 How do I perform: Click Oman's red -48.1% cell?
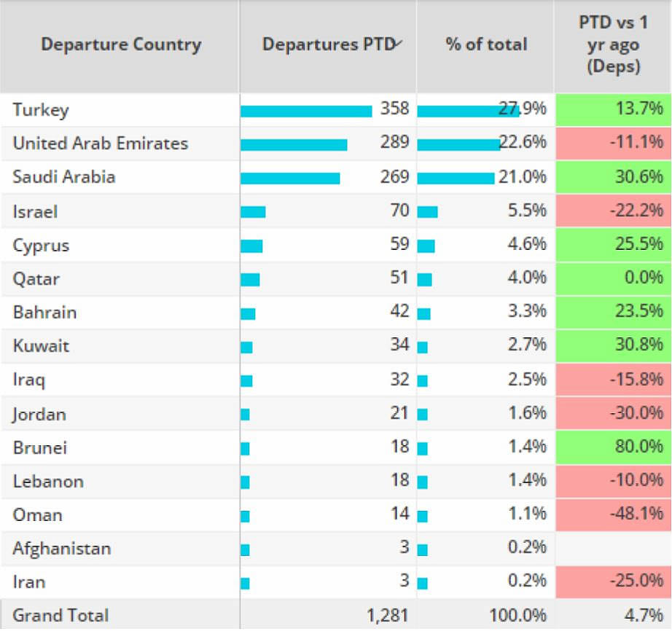coord(612,514)
